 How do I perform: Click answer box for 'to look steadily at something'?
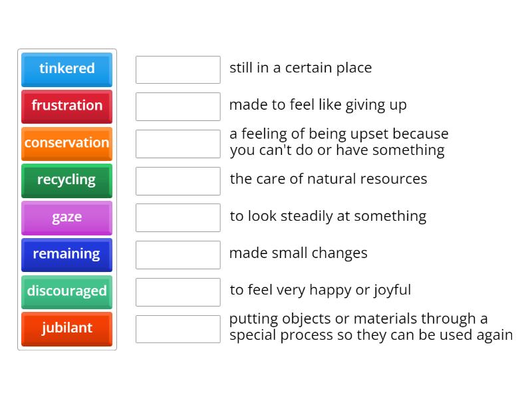[x=178, y=218]
